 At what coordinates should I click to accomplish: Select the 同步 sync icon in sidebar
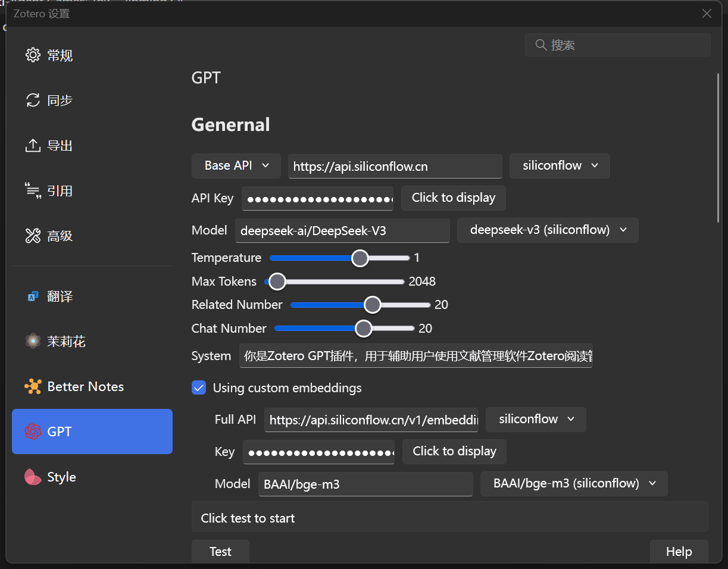pyautogui.click(x=33, y=100)
